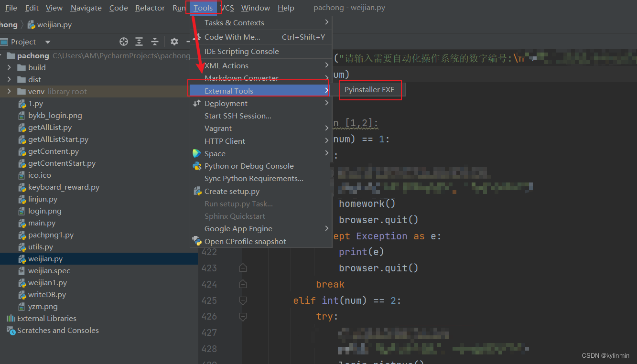Screen dimensions: 637x364
Task: Select getAllListStart.py file
Action: pyautogui.click(x=58, y=139)
